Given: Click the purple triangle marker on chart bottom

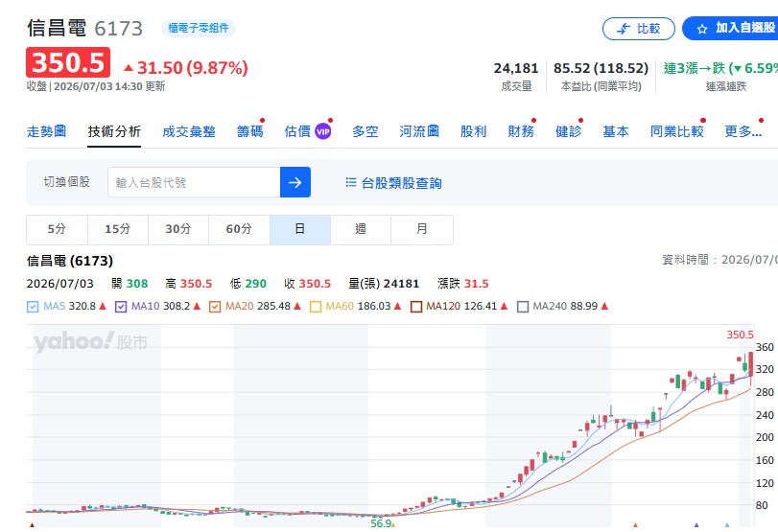Looking at the screenshot, I should click(696, 524).
